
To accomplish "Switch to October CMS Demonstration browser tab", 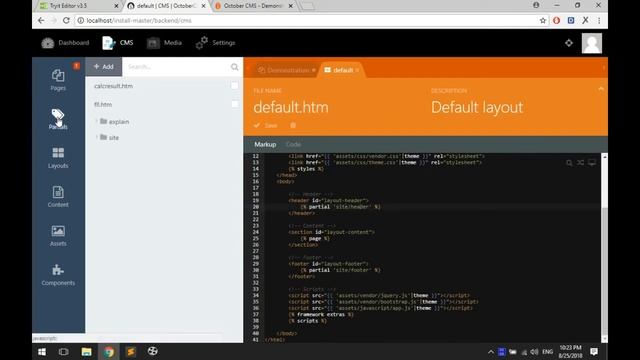I will 253,6.
